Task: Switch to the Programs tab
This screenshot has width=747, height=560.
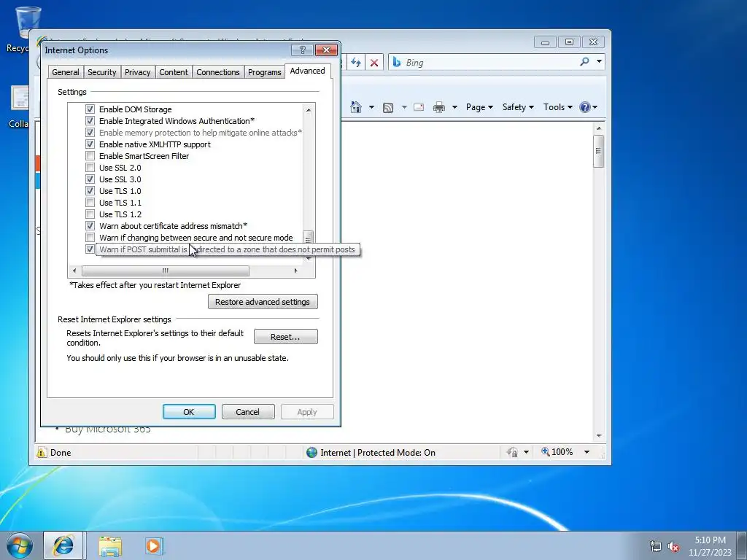Action: [264, 72]
